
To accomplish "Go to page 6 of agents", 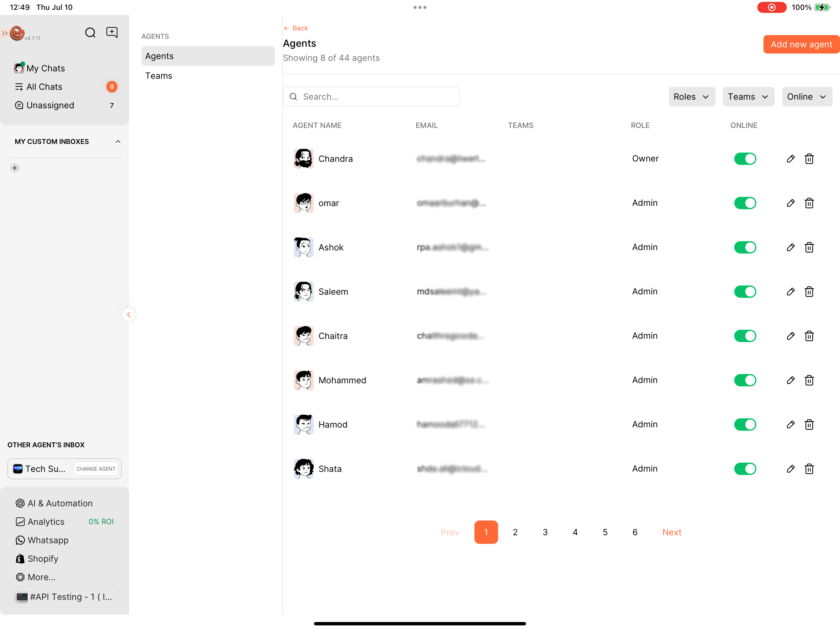I will pos(635,532).
